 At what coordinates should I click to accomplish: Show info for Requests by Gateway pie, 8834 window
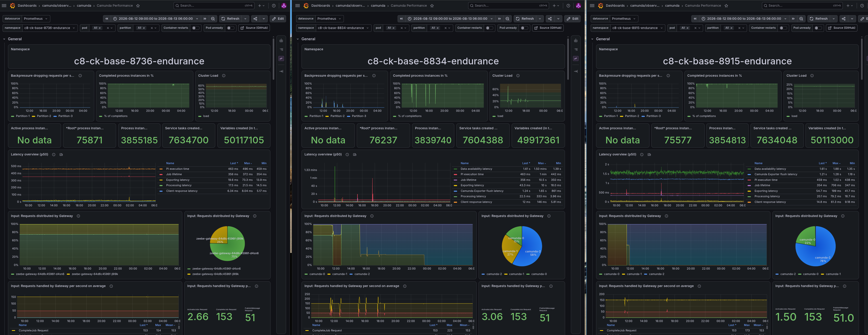point(549,216)
